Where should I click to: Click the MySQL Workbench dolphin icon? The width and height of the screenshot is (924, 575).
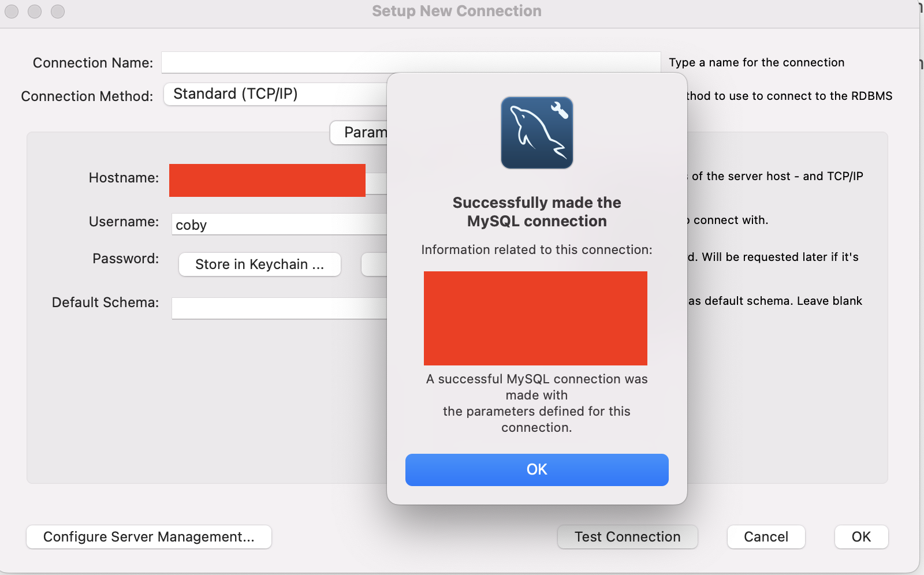pyautogui.click(x=536, y=132)
